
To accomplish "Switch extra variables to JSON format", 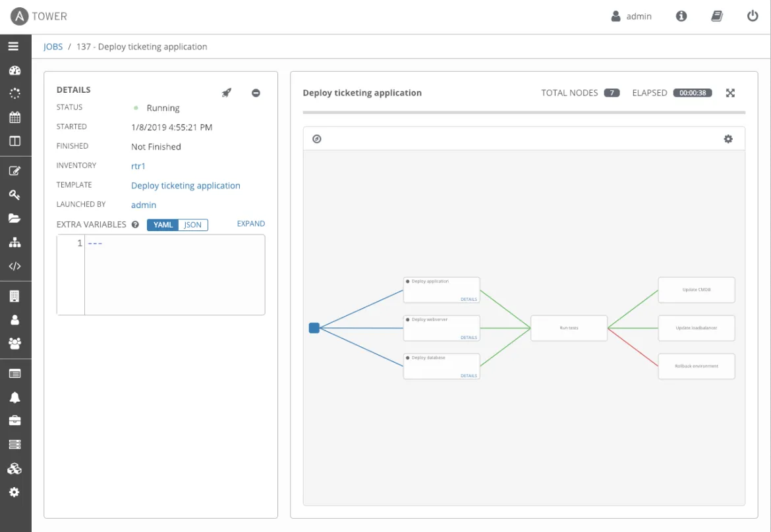I will [x=192, y=225].
